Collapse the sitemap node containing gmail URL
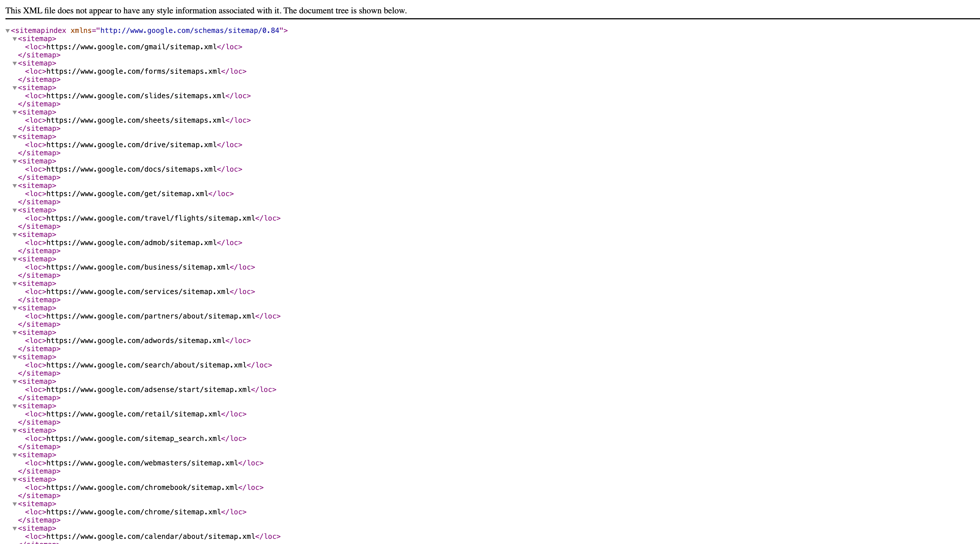The height and width of the screenshot is (544, 980). (x=15, y=39)
